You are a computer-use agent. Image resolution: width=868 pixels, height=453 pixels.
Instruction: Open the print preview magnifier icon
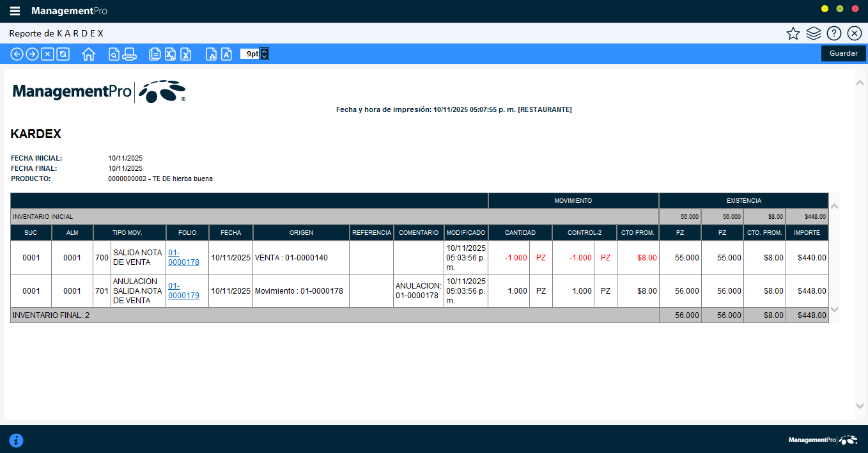114,54
